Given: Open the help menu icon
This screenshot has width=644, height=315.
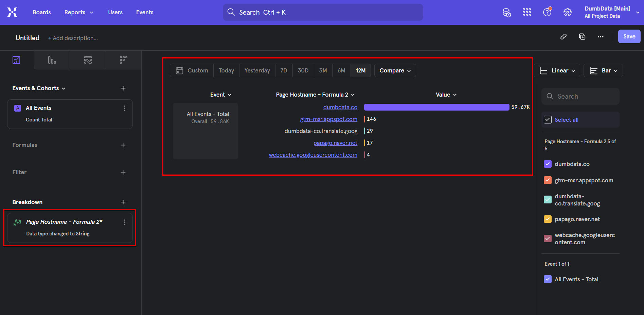Looking at the screenshot, I should click(x=547, y=12).
